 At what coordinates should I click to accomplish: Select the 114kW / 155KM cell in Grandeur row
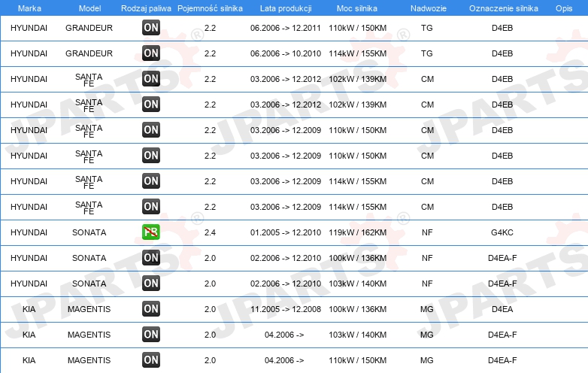pyautogui.click(x=357, y=53)
